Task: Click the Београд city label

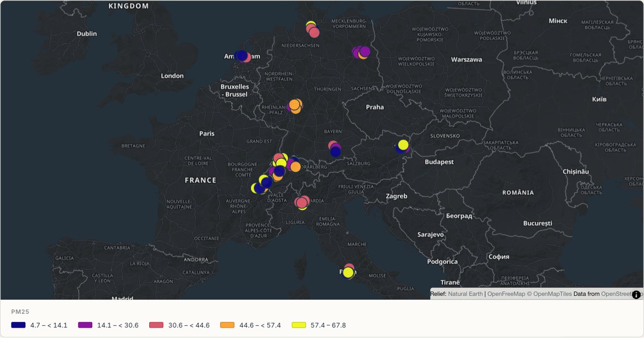Action: pos(459,216)
